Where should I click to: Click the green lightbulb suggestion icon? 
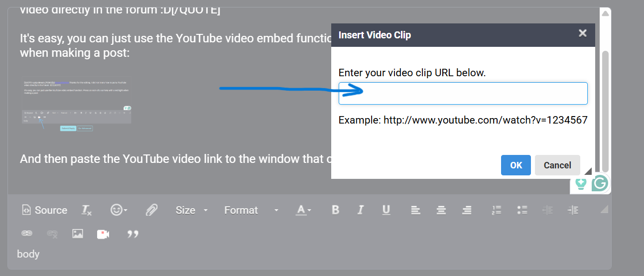pyautogui.click(x=580, y=184)
